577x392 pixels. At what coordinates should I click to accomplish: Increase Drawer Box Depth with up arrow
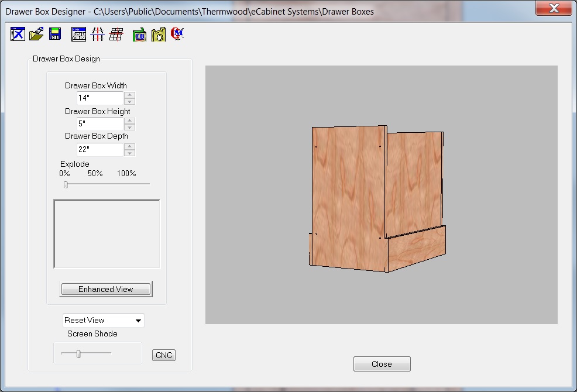(x=130, y=146)
